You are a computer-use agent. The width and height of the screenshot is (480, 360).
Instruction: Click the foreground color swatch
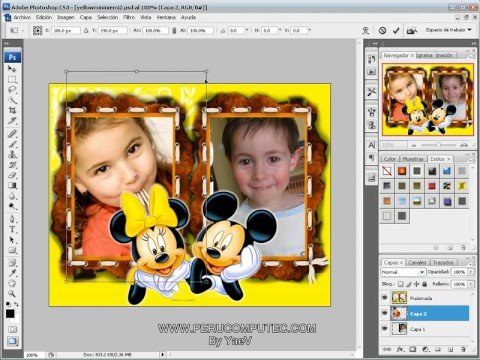(x=10, y=313)
